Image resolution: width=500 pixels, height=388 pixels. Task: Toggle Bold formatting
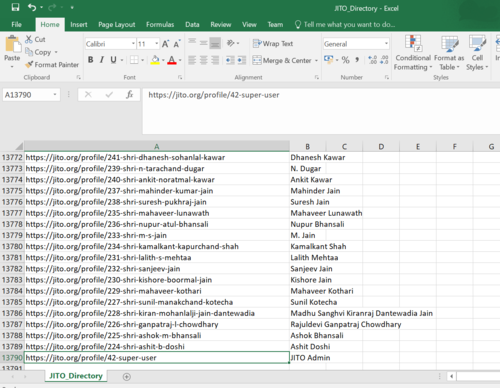point(90,60)
